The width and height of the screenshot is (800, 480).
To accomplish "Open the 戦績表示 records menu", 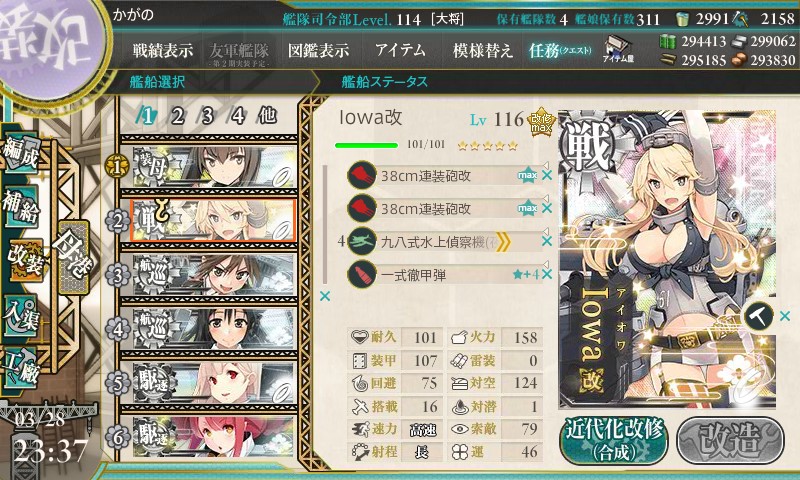I will point(163,50).
